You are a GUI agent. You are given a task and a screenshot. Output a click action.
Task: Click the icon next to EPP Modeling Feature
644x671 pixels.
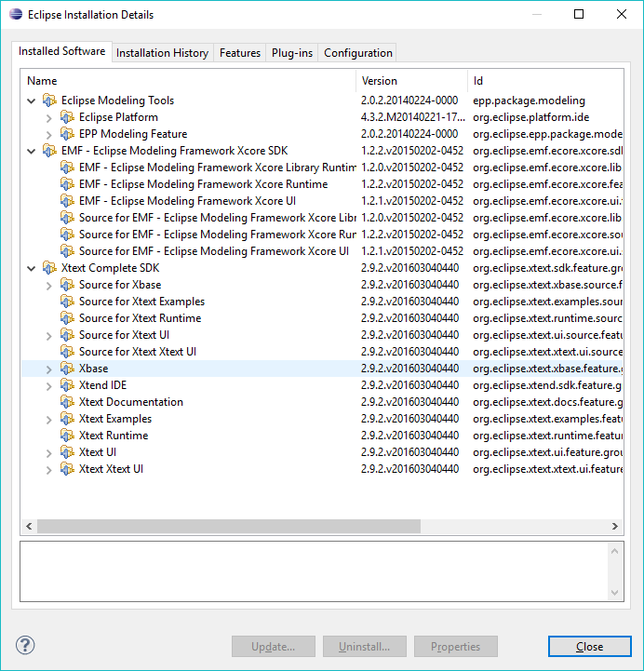coord(67,134)
